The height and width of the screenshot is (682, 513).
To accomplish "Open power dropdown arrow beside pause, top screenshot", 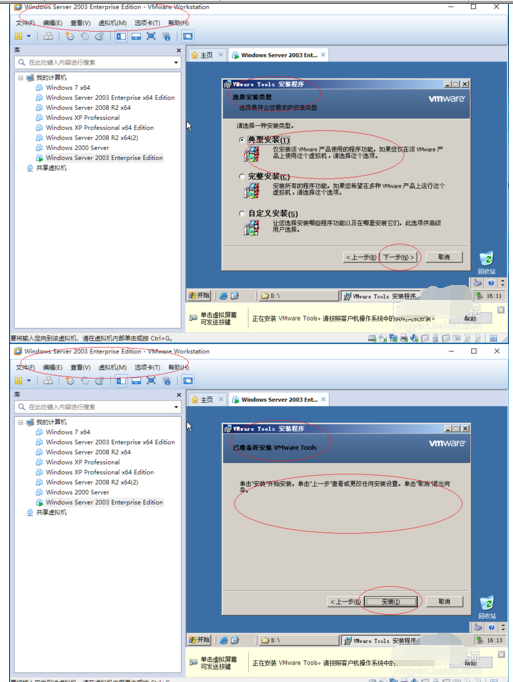I will pos(29,37).
